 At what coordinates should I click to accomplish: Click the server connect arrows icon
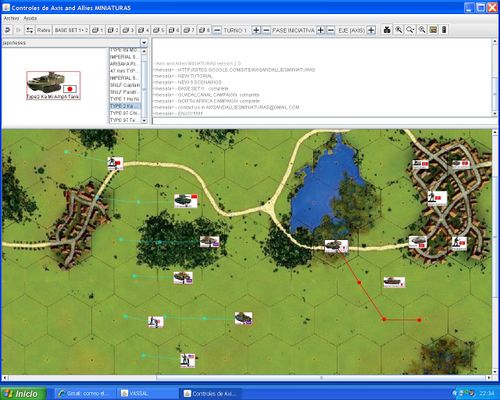tap(30, 30)
